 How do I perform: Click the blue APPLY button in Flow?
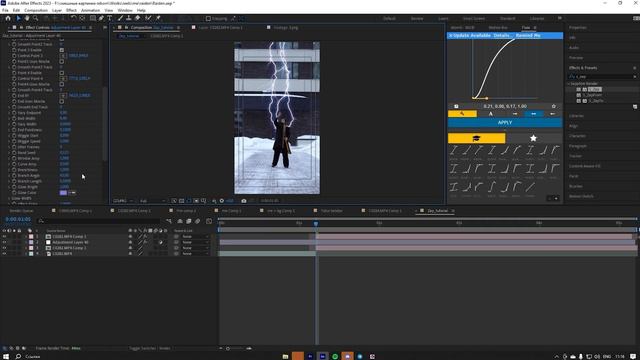[505, 122]
